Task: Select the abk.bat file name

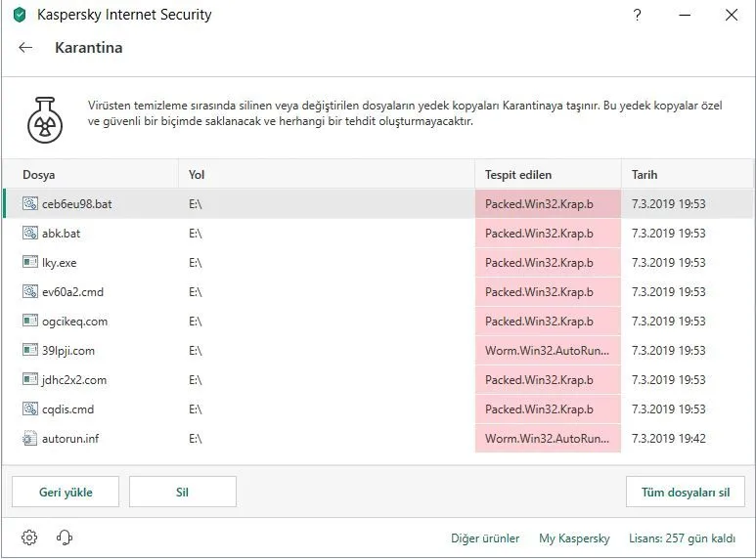Action: [61, 234]
